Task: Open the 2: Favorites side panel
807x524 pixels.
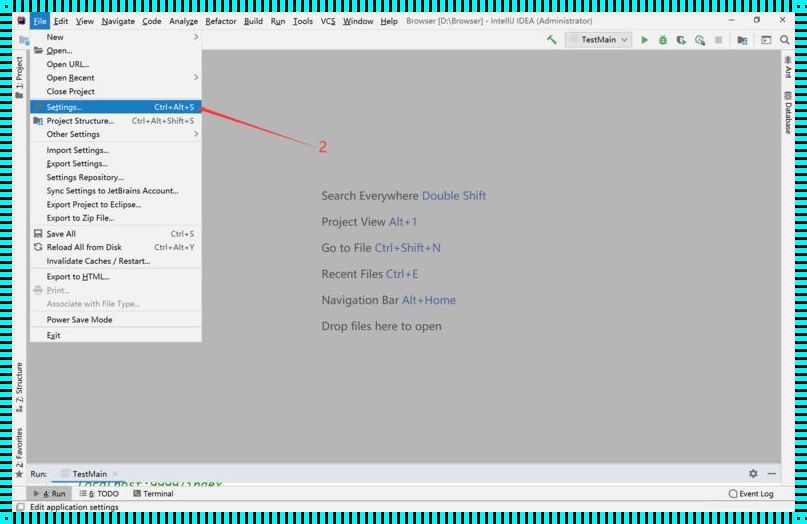Action: point(19,453)
